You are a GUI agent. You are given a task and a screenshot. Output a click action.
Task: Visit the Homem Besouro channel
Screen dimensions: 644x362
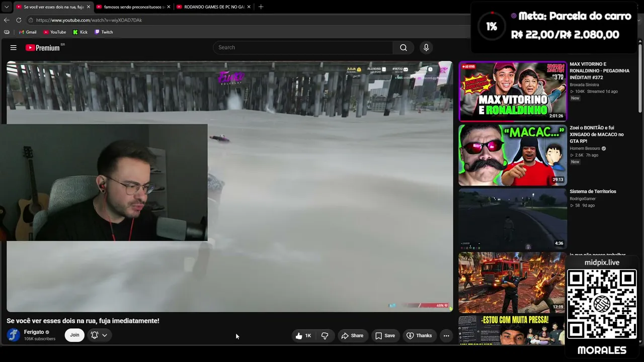[585, 149]
